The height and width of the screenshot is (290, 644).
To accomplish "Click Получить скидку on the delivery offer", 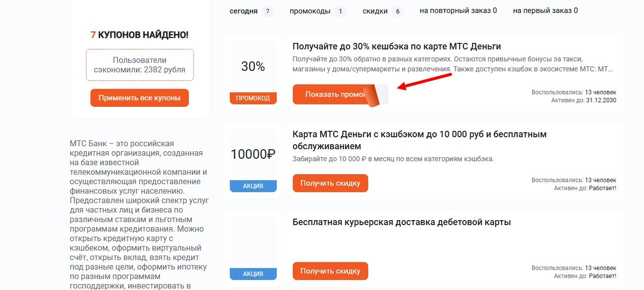I will pyautogui.click(x=330, y=271).
